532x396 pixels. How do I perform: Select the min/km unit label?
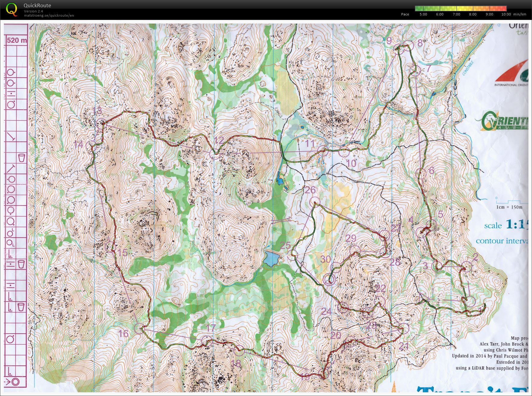tap(519, 14)
